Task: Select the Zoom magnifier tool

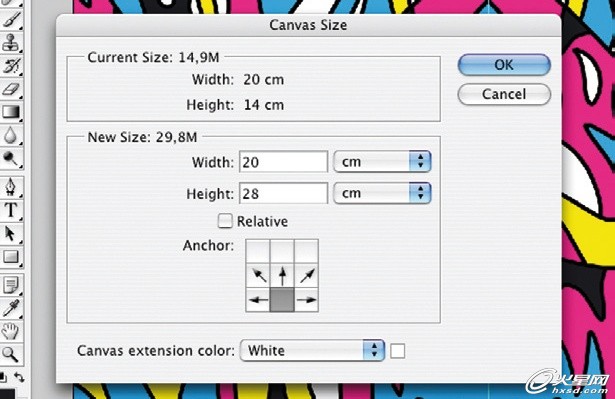Action: [11, 354]
